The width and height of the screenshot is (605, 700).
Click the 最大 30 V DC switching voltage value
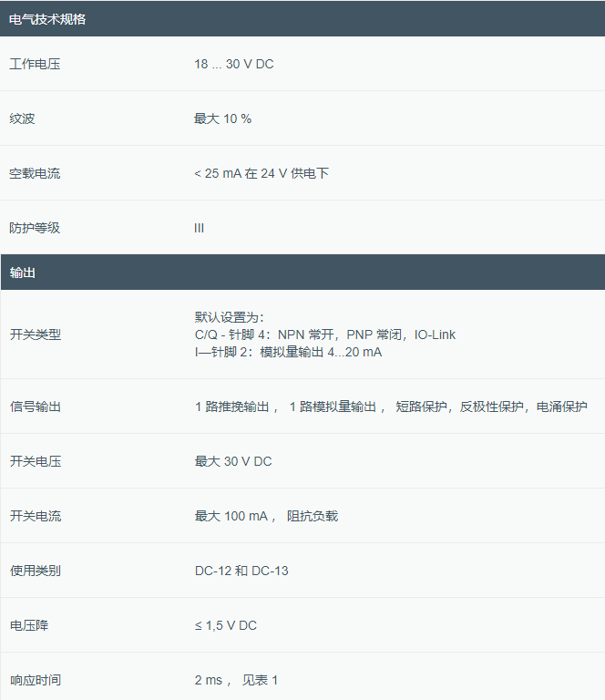click(x=232, y=461)
